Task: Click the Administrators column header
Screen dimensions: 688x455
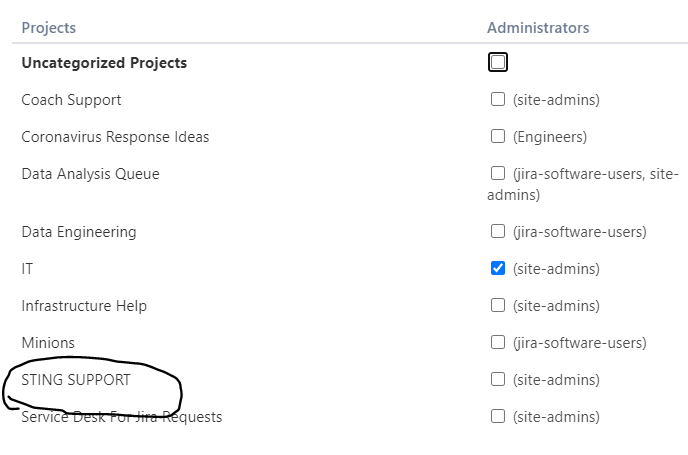Action: [538, 28]
